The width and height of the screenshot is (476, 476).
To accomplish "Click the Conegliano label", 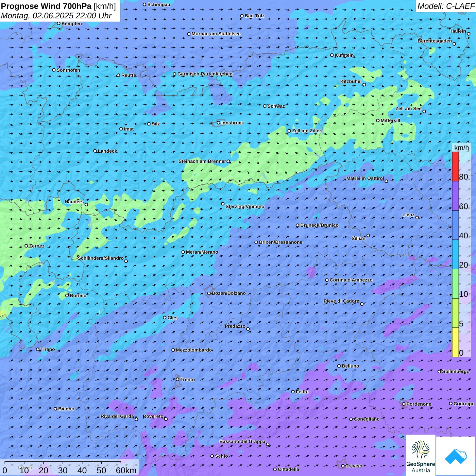I will tap(367, 419).
